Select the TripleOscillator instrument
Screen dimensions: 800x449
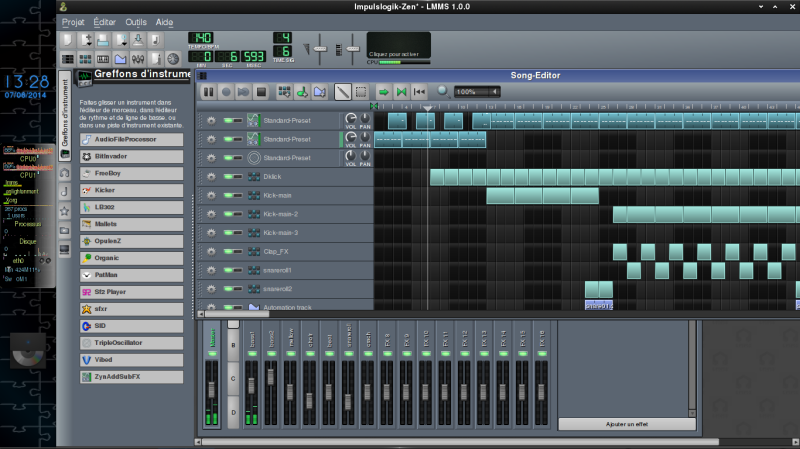point(132,342)
